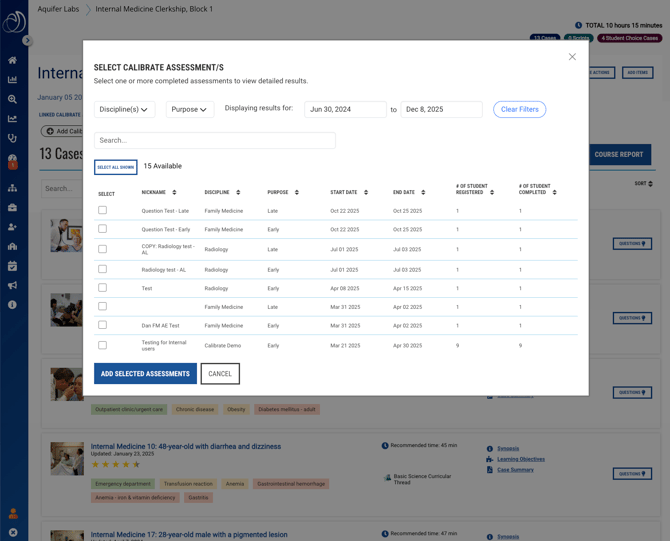Open Internal Medicine 10 case title link
This screenshot has height=541, width=670.
point(186,446)
